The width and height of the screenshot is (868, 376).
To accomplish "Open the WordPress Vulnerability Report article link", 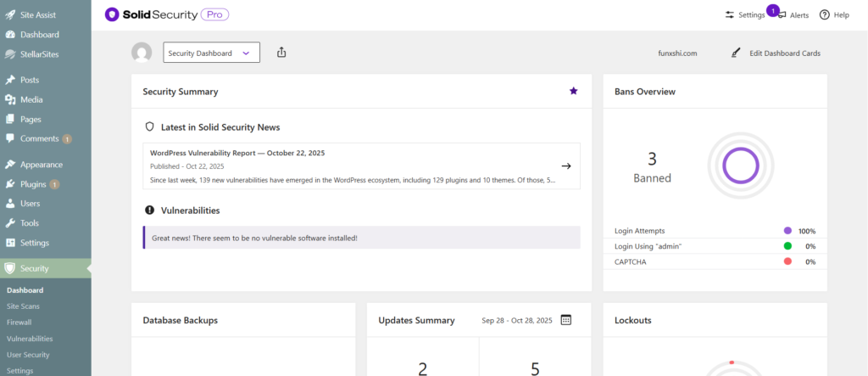I will [x=236, y=153].
